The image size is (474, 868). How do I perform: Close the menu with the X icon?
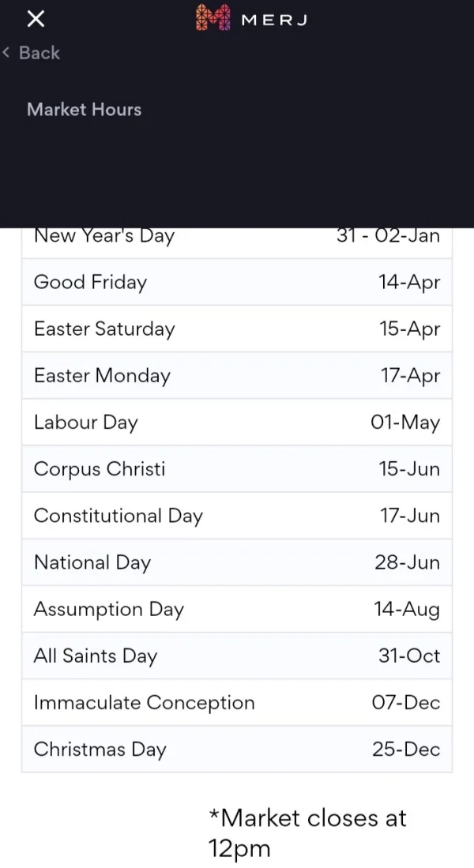tap(34, 18)
